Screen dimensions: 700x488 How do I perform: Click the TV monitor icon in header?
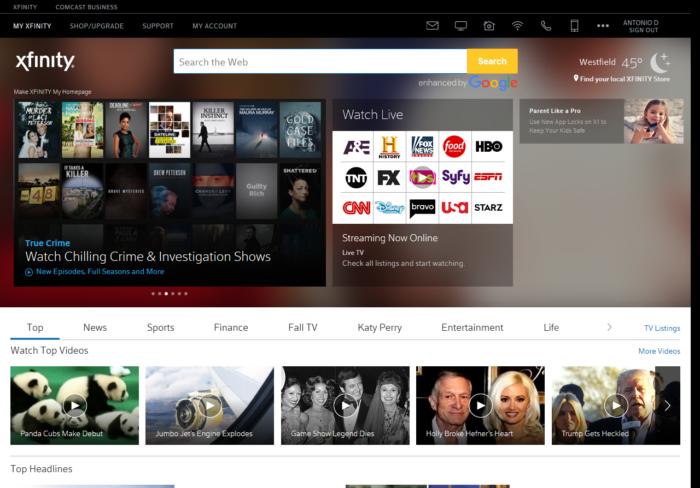(x=461, y=26)
